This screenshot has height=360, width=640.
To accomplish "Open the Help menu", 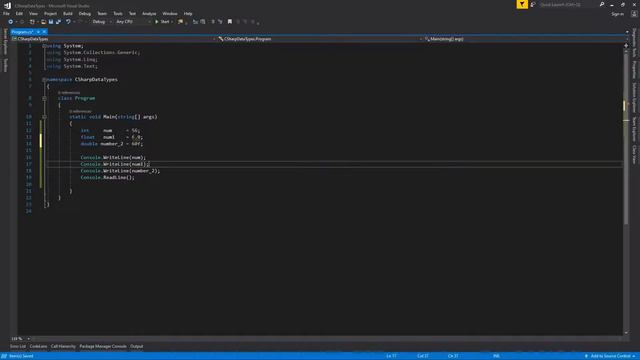I will point(188,13).
